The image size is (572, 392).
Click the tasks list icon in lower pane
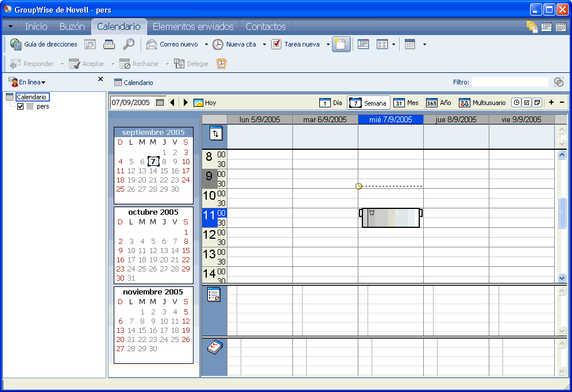coord(214,294)
